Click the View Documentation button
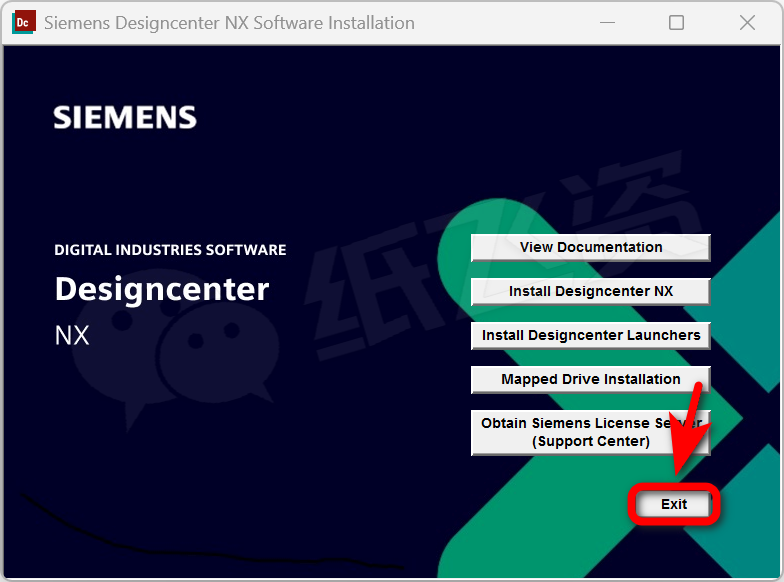The width and height of the screenshot is (784, 582). click(590, 247)
